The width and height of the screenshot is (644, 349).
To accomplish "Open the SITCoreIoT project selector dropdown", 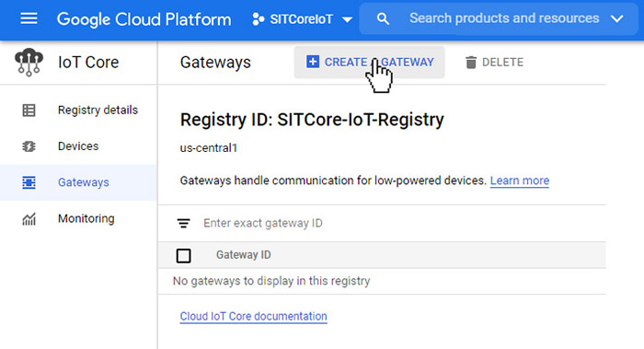I will [303, 19].
